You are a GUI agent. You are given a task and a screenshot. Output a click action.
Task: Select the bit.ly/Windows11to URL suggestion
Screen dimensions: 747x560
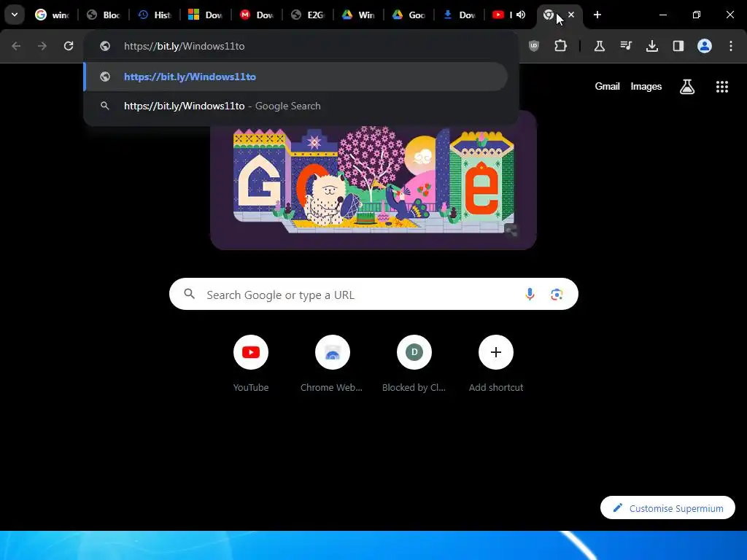tap(296, 77)
